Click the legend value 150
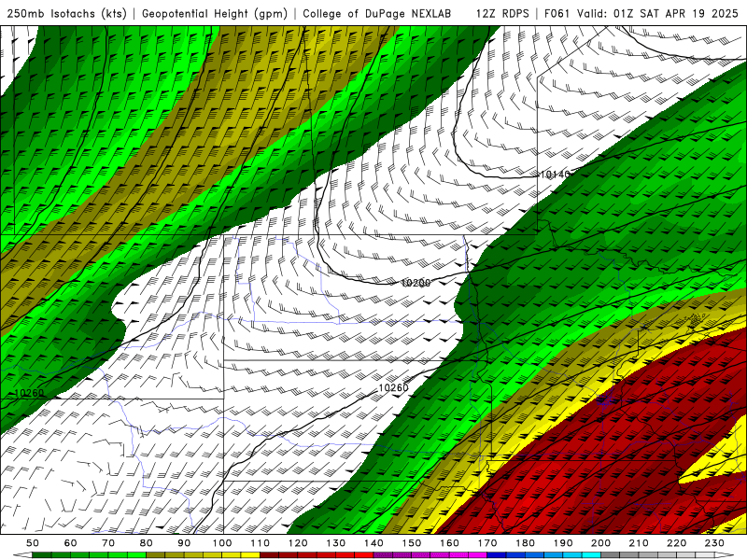This screenshot has height=560, width=747. point(412,543)
